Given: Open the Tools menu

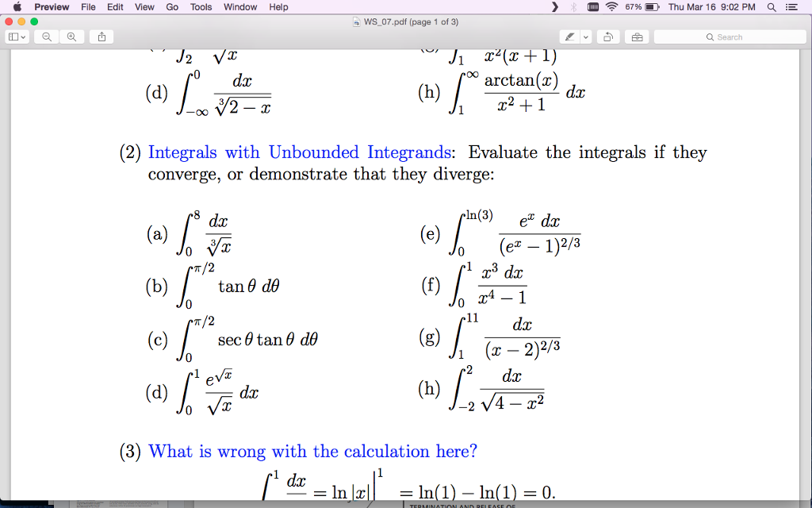Looking at the screenshot, I should click(200, 7).
